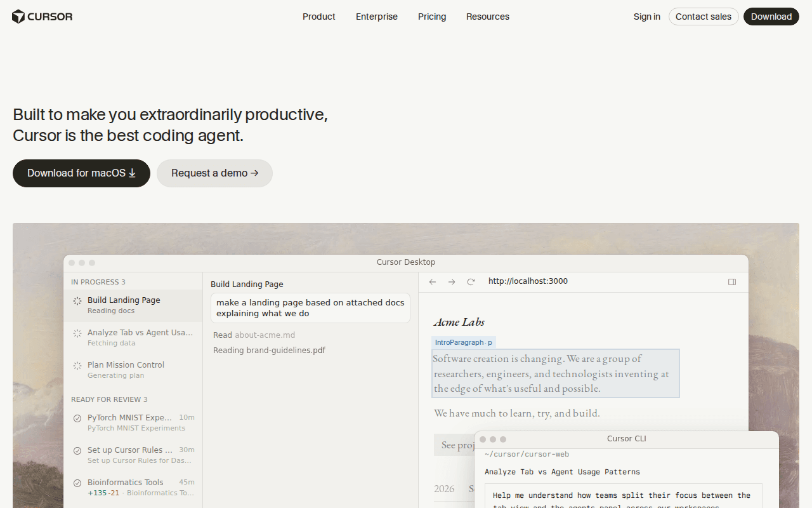Click Build Landing Page chat panel title
The width and height of the screenshot is (812, 508).
click(x=247, y=284)
